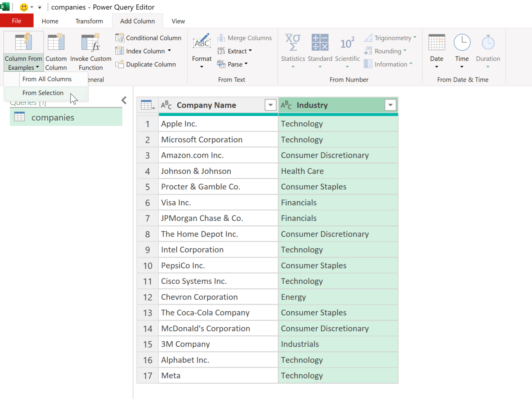
Task: Click the Custom Column icon
Action: (x=56, y=43)
